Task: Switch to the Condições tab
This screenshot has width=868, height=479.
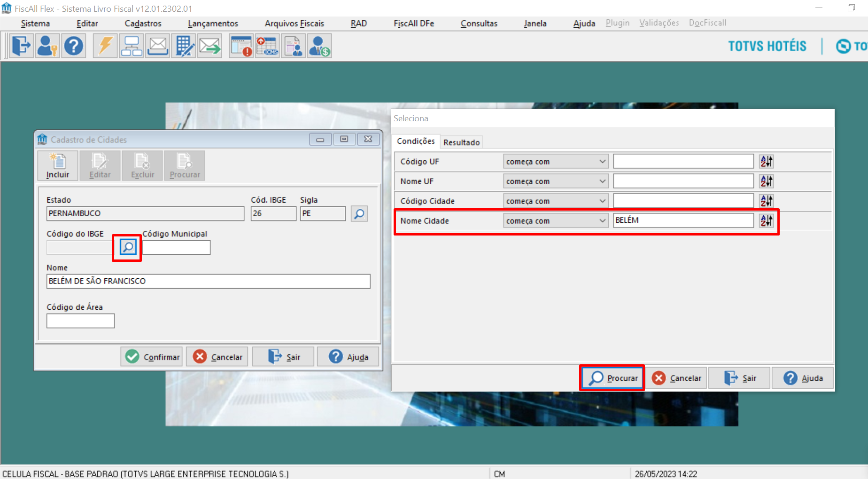Action: click(x=416, y=141)
